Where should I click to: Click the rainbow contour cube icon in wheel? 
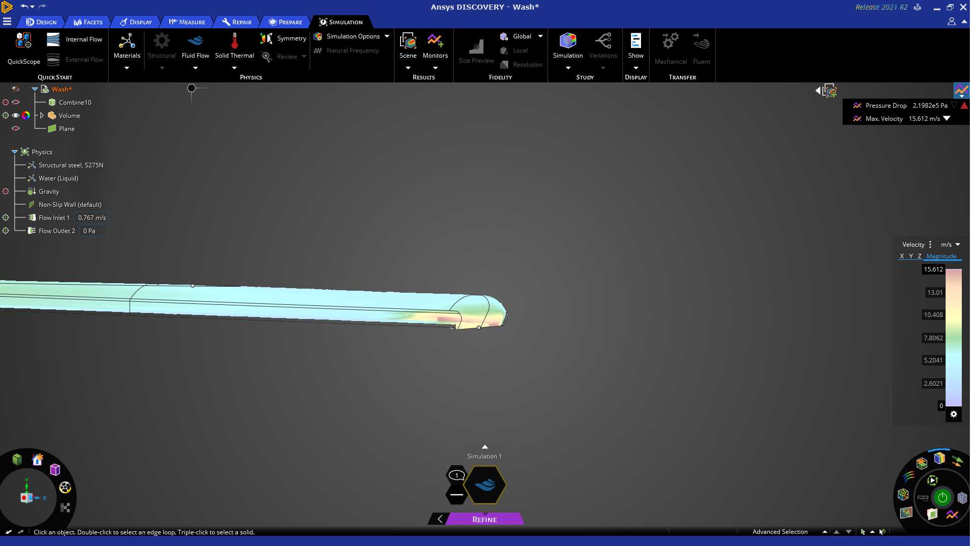click(x=939, y=458)
